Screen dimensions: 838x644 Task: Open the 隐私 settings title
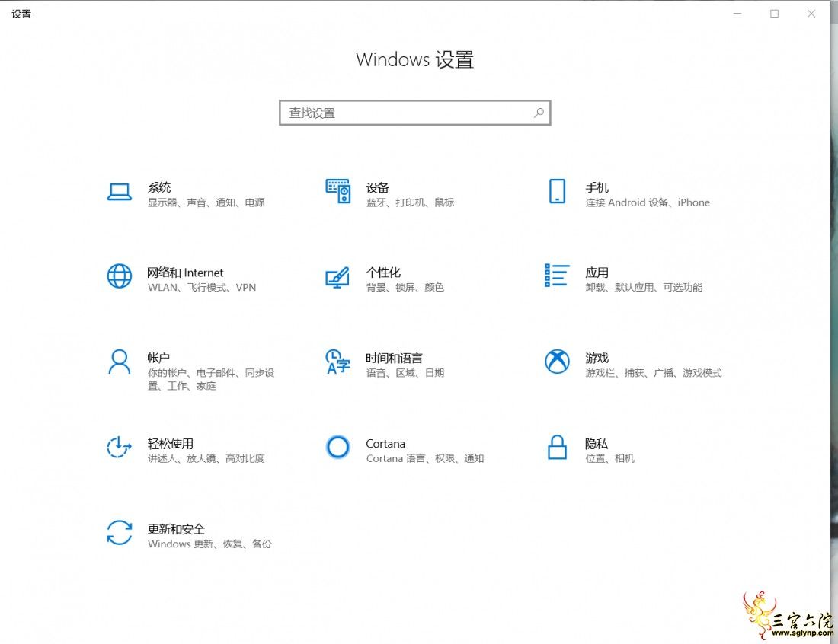pos(596,443)
